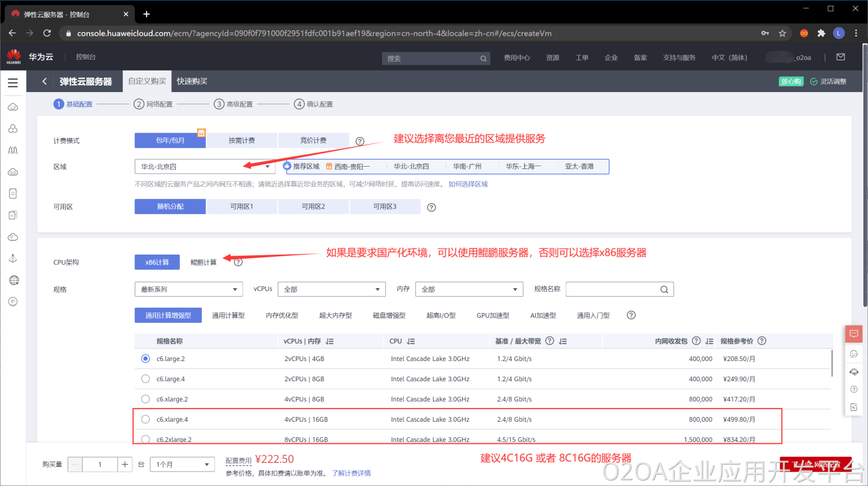Select the 磁盘增强型 spec tab
868x486 pixels.
[389, 315]
